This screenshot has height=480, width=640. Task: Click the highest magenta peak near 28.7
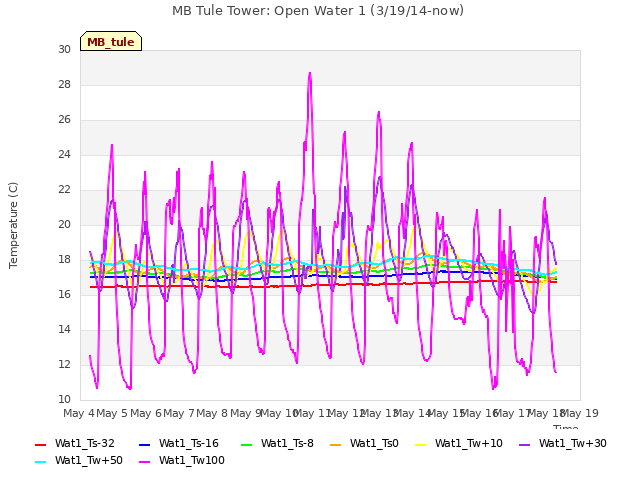coord(310,74)
